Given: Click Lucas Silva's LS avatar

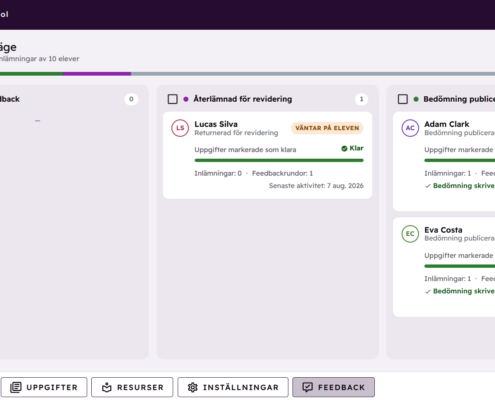Looking at the screenshot, I should (x=180, y=128).
